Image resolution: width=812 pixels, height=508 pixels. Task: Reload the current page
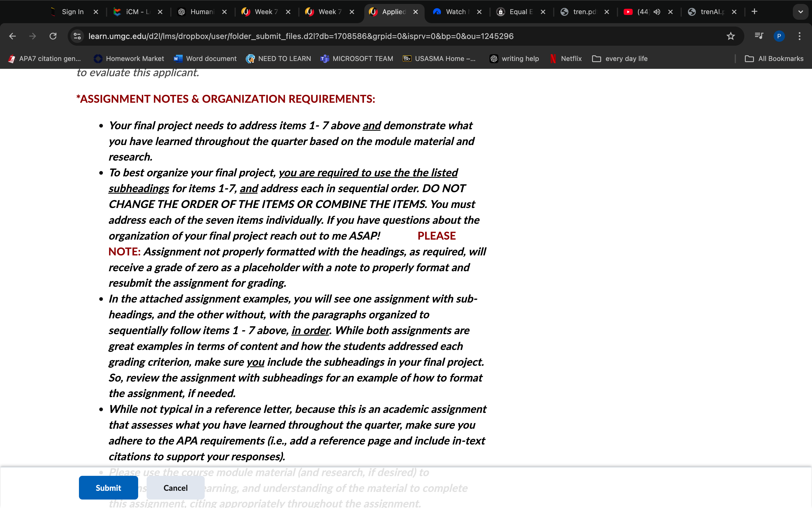(x=53, y=36)
